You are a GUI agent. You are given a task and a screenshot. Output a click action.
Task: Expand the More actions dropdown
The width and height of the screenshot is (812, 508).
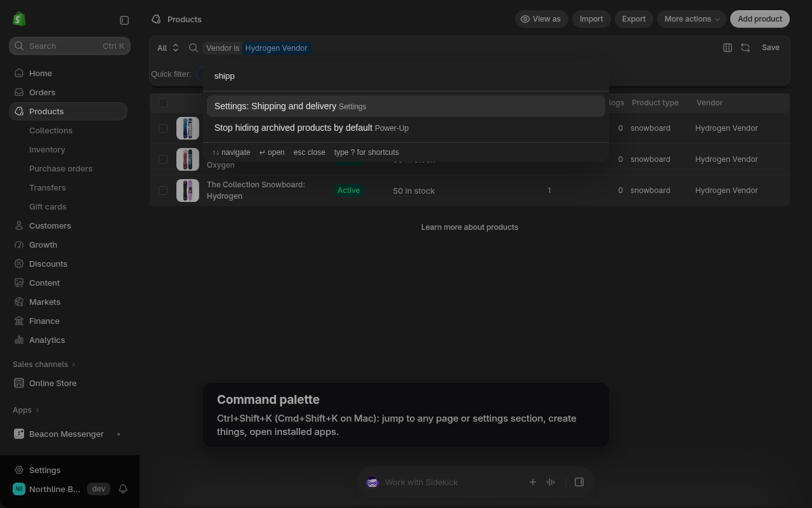coord(691,19)
